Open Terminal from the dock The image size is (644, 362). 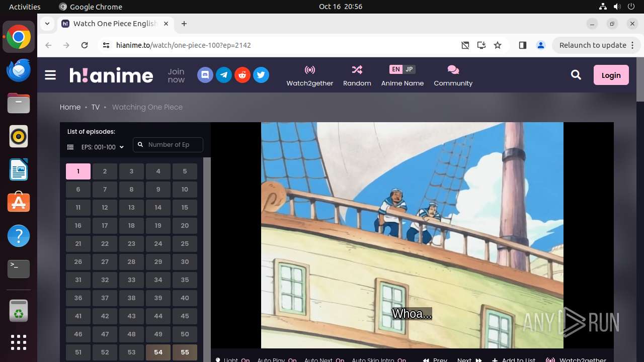(19, 269)
